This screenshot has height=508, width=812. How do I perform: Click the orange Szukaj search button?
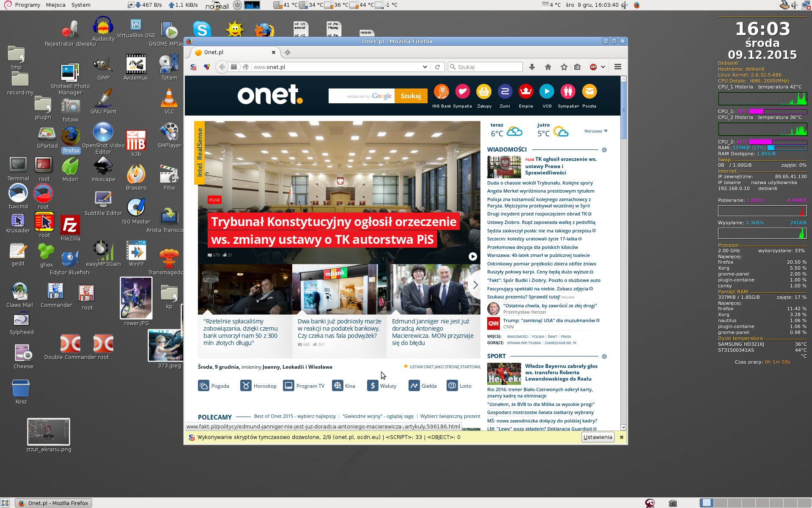click(411, 96)
